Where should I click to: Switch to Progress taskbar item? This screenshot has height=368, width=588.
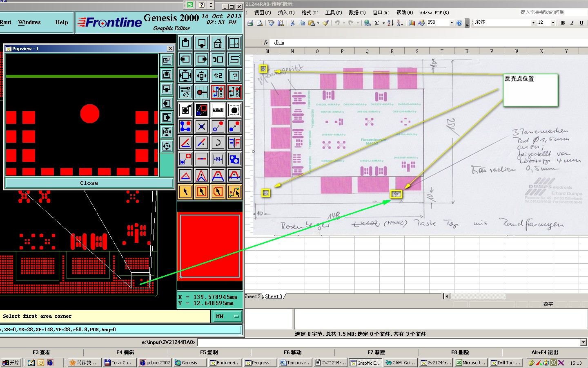pyautogui.click(x=261, y=363)
